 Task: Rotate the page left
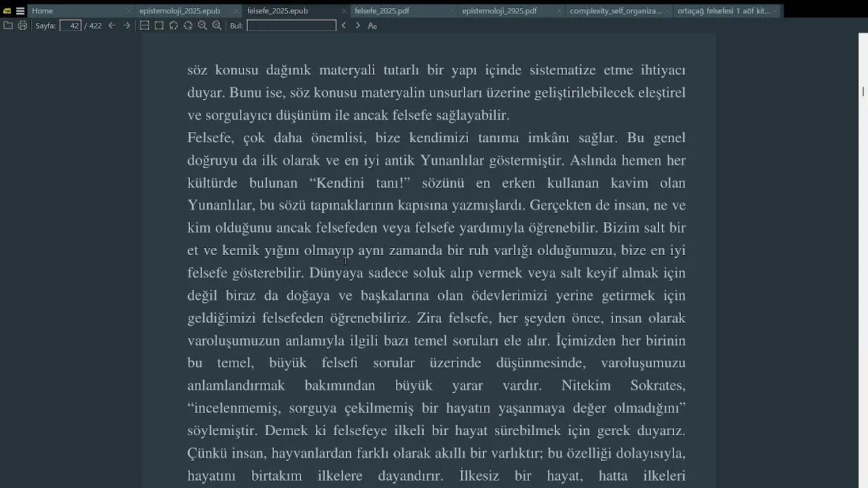coord(174,25)
